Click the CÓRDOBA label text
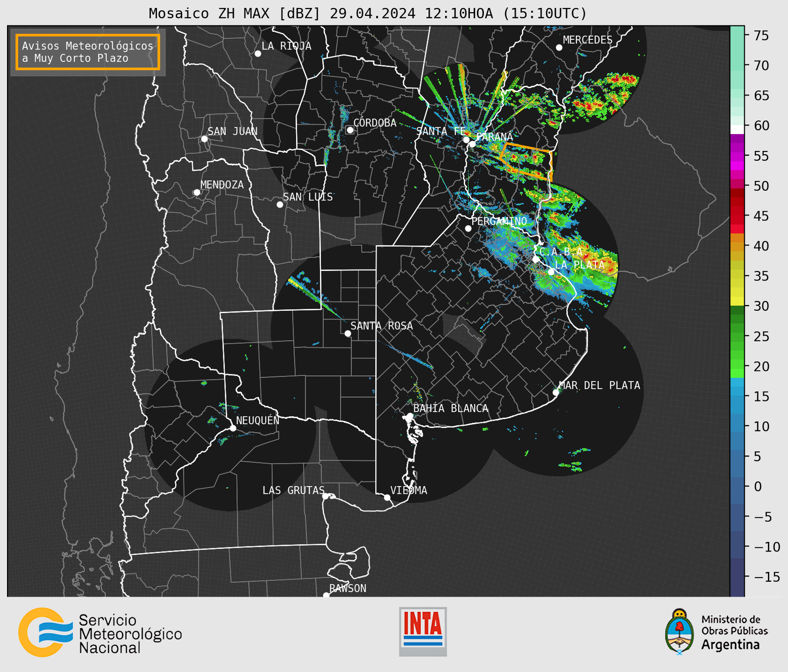 click(375, 122)
